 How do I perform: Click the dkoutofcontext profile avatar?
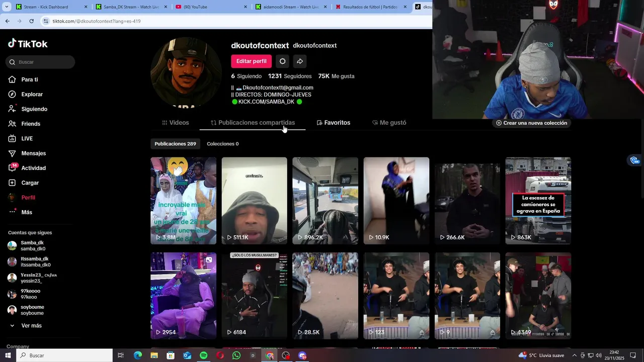[186, 72]
